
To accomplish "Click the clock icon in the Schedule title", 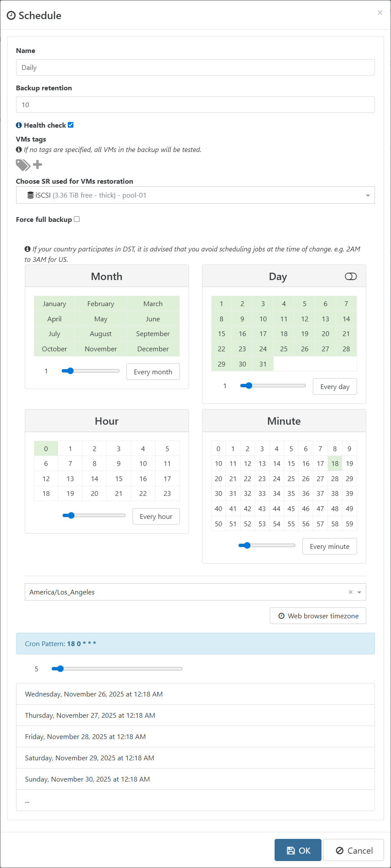I will click(x=11, y=16).
